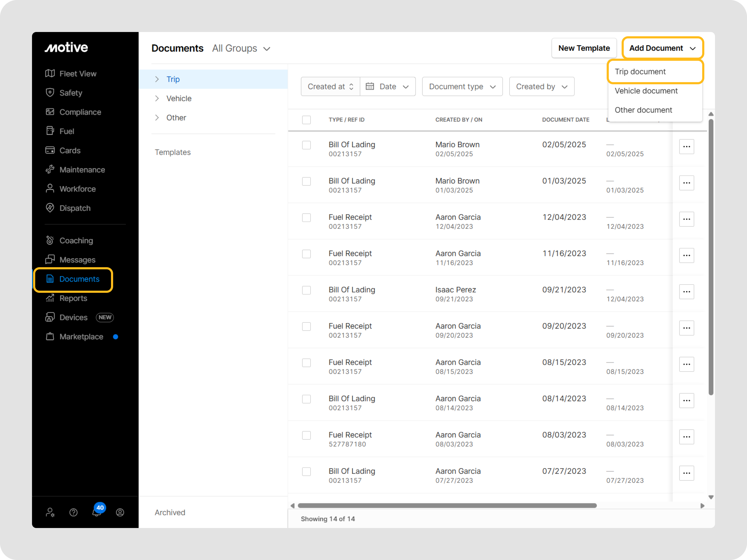This screenshot has height=560, width=747.
Task: Select Other document in the menu
Action: tap(643, 110)
